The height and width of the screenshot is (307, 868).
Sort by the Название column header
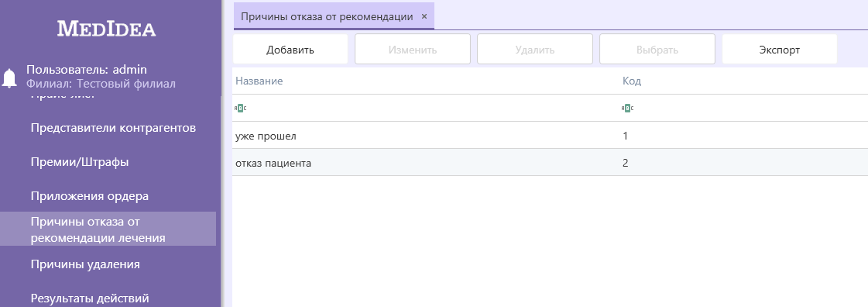pyautogui.click(x=259, y=81)
